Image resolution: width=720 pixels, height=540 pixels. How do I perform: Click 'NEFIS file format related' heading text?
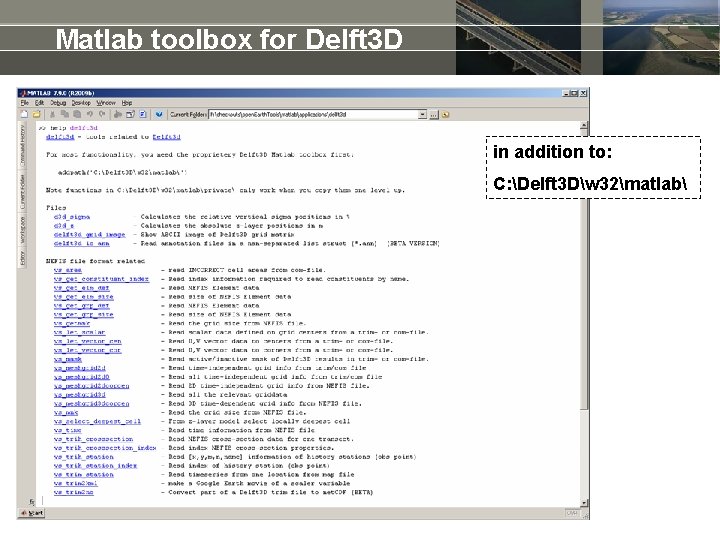96,261
